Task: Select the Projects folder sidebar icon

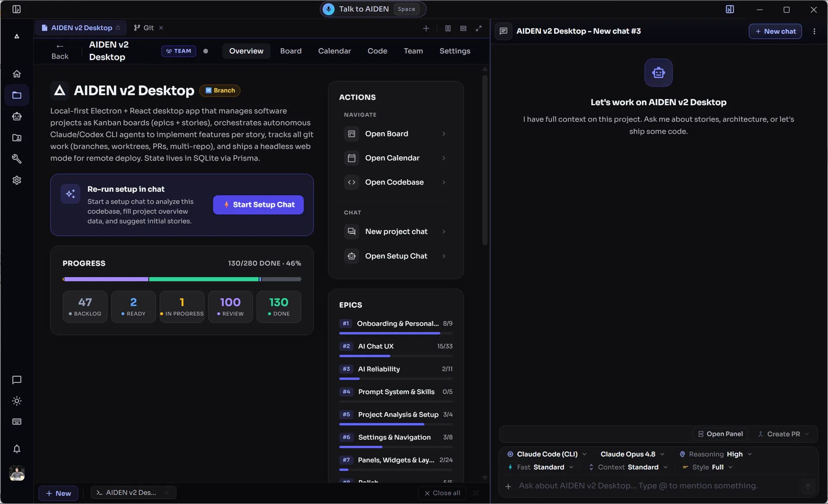Action: pyautogui.click(x=17, y=95)
